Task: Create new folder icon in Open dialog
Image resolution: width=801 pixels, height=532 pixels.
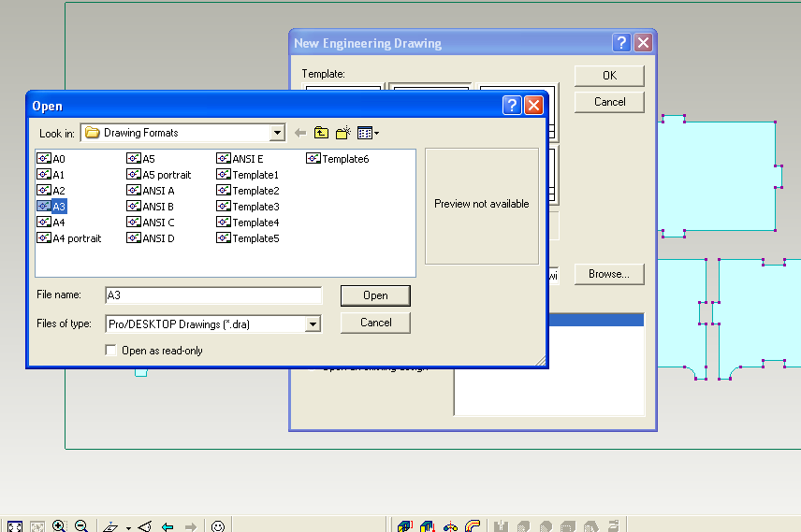Action: (343, 133)
